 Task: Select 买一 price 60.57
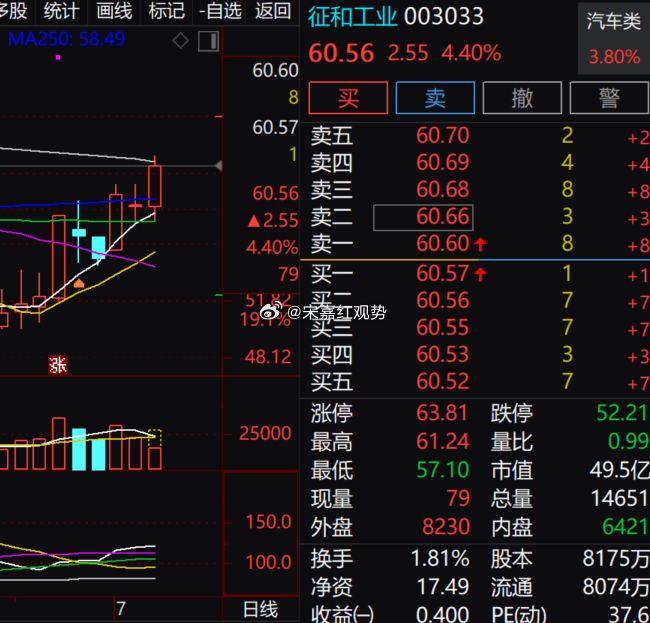[x=442, y=274]
